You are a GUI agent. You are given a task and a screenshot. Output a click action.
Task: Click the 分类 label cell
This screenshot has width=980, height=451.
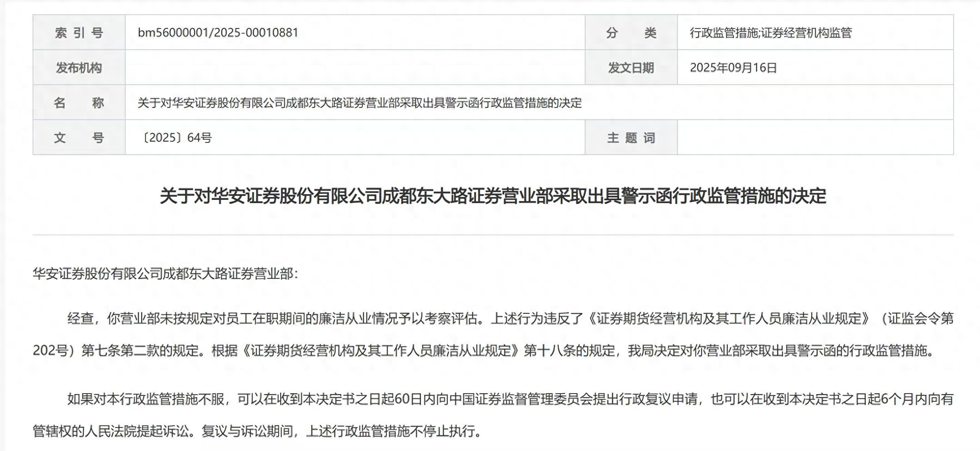(x=631, y=33)
